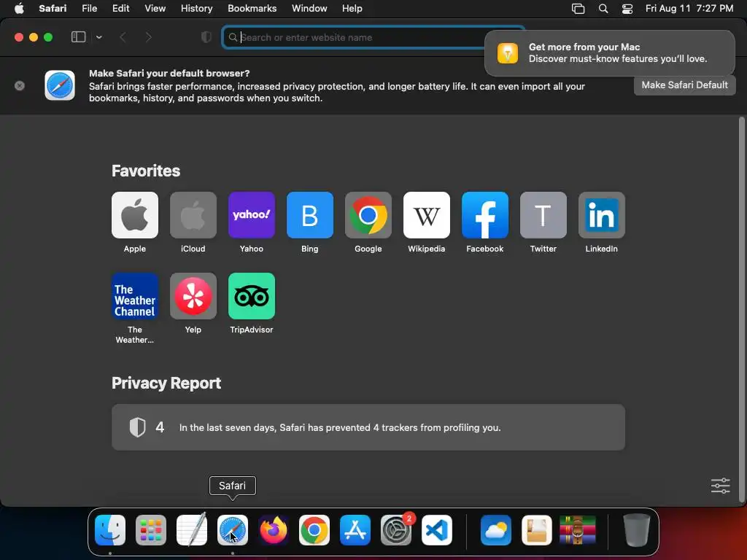Launch Visual Studio Code from the Dock

437,530
